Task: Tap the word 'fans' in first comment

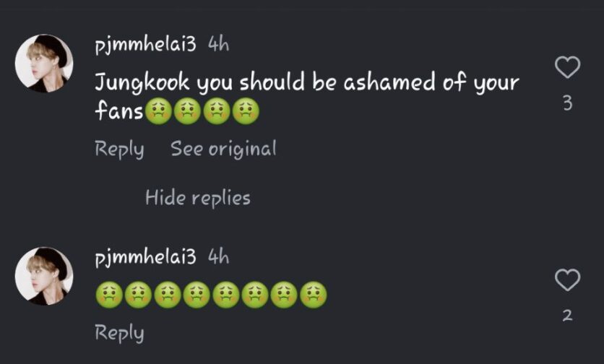Action: tap(119, 111)
